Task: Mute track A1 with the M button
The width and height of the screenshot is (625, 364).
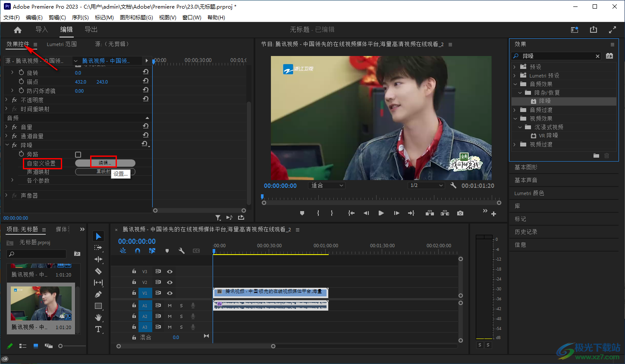Action: pos(170,305)
